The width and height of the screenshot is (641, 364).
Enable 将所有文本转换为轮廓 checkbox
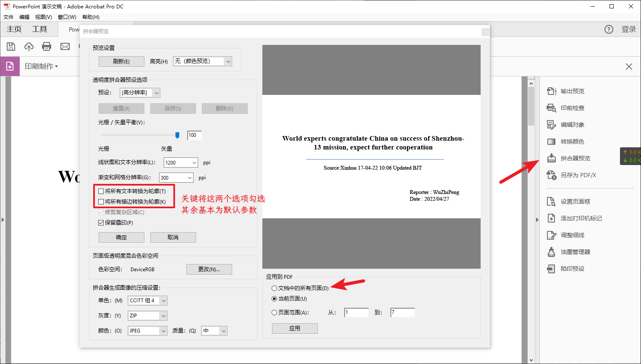(x=101, y=191)
